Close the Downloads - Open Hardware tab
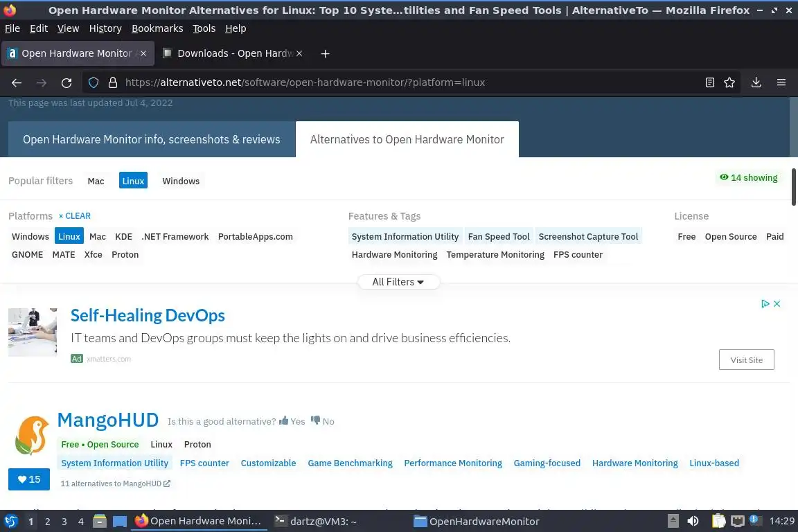 tap(299, 53)
